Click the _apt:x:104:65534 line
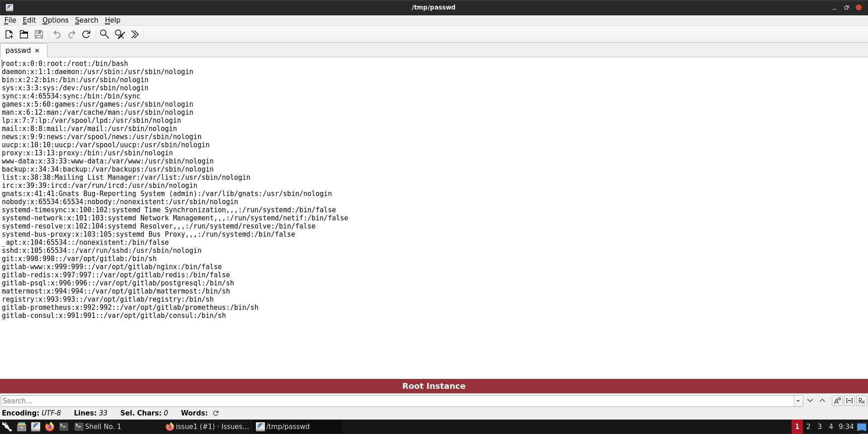Viewport: 868px width, 434px height. pyautogui.click(x=85, y=243)
